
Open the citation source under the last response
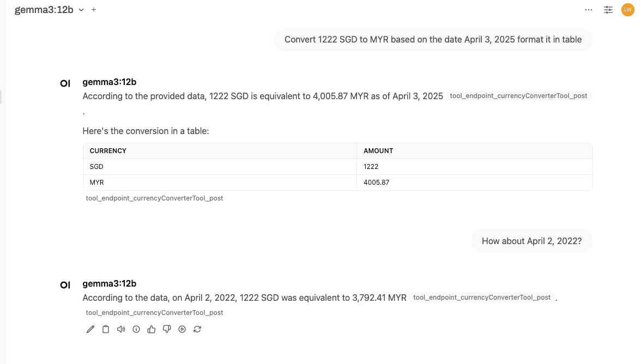pos(155,313)
